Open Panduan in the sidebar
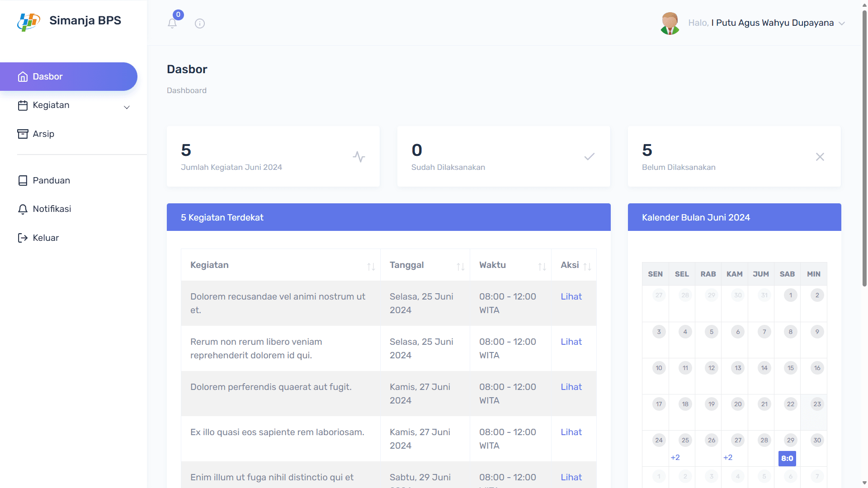The height and width of the screenshot is (488, 868). point(51,180)
